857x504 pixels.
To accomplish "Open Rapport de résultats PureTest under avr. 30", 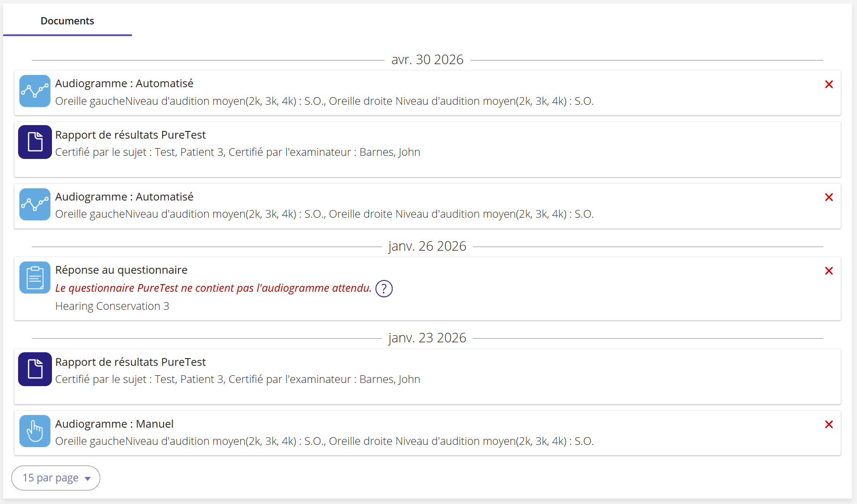I will (130, 135).
